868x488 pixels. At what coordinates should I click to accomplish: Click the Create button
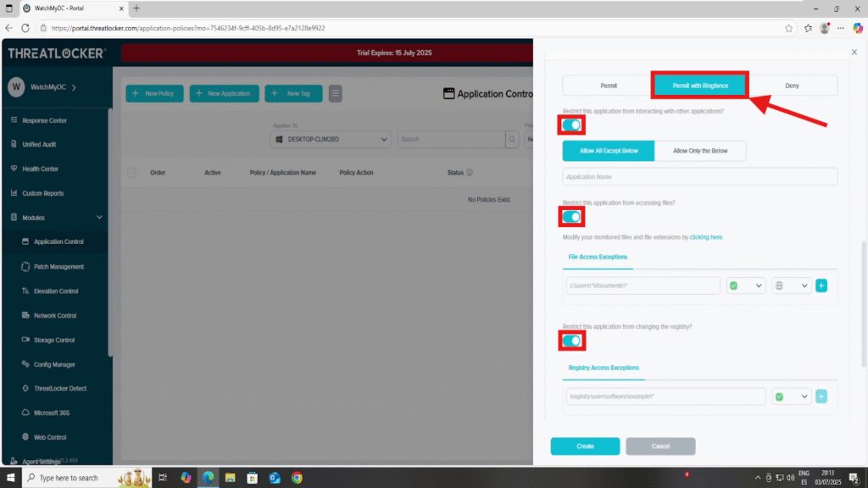pyautogui.click(x=585, y=446)
